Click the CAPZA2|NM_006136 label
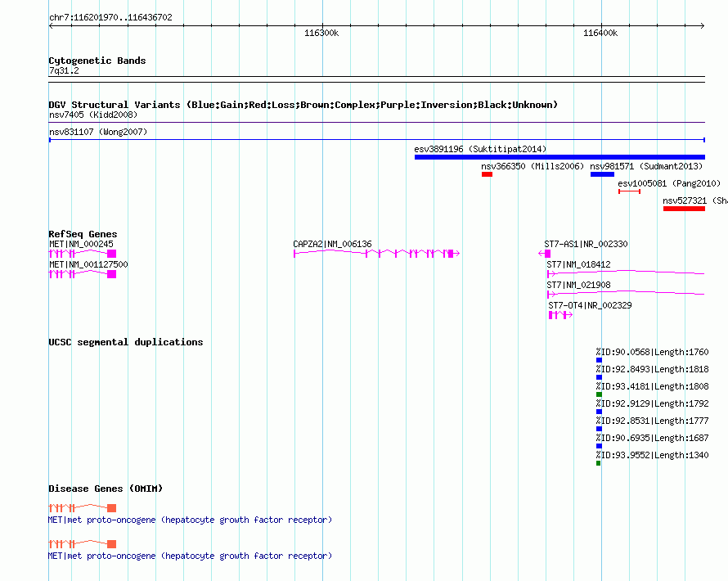 332,244
